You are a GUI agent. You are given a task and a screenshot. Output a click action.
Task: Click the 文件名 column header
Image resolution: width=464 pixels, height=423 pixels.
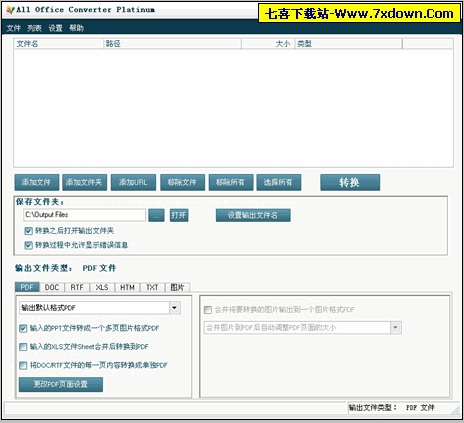point(59,44)
